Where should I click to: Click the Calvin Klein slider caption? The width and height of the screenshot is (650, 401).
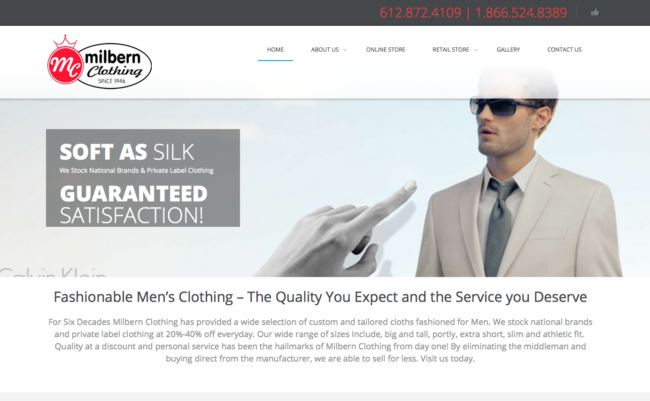pos(53,272)
